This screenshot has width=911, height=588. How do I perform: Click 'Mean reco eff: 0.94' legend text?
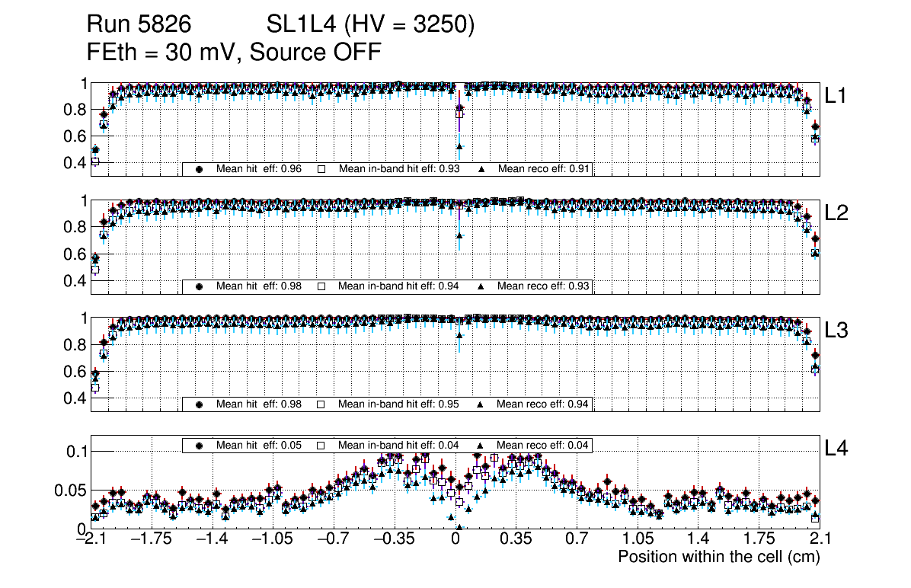coord(542,404)
